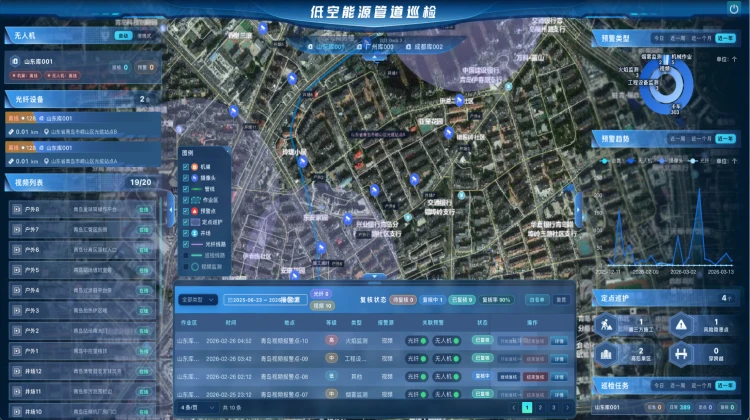
Task: Toggle 井场 legend checkbox
Action: coord(186,233)
